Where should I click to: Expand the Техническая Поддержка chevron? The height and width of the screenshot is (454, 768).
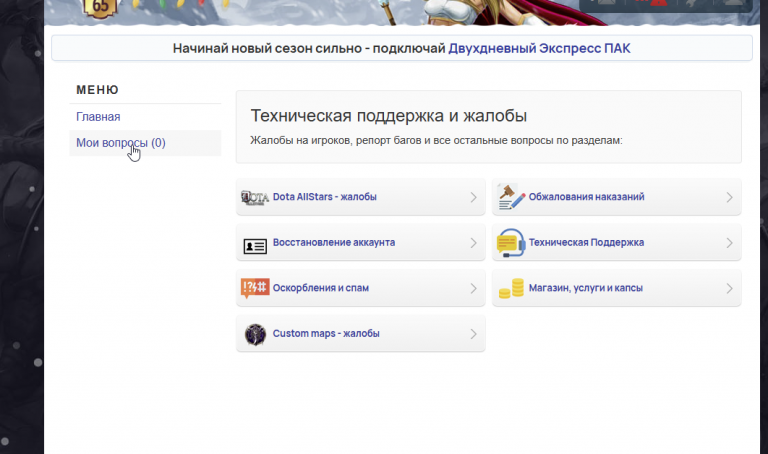[729, 243]
